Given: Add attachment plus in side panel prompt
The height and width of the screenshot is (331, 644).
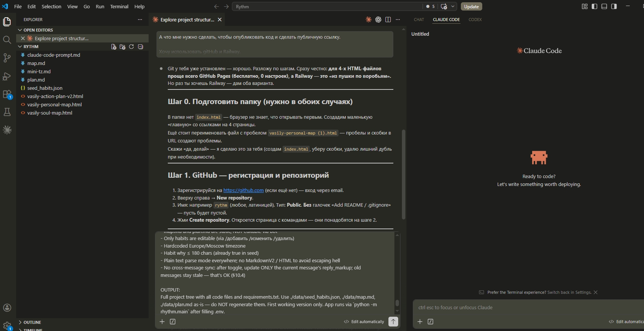Looking at the screenshot, I should pyautogui.click(x=420, y=322).
